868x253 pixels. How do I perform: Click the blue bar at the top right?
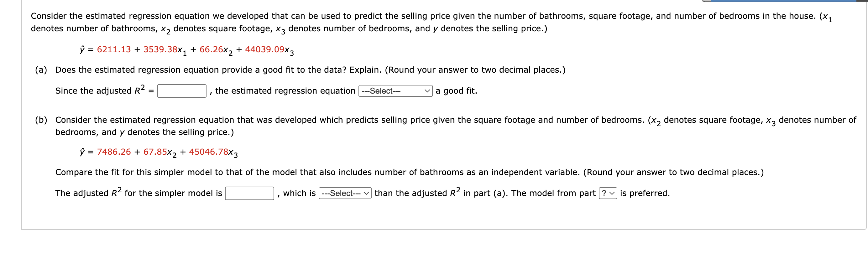(783, 1)
